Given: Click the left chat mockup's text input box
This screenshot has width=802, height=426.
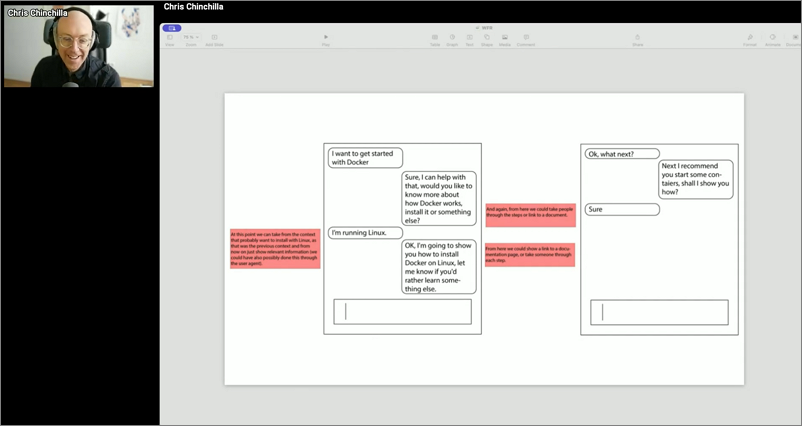Looking at the screenshot, I should click(x=403, y=312).
